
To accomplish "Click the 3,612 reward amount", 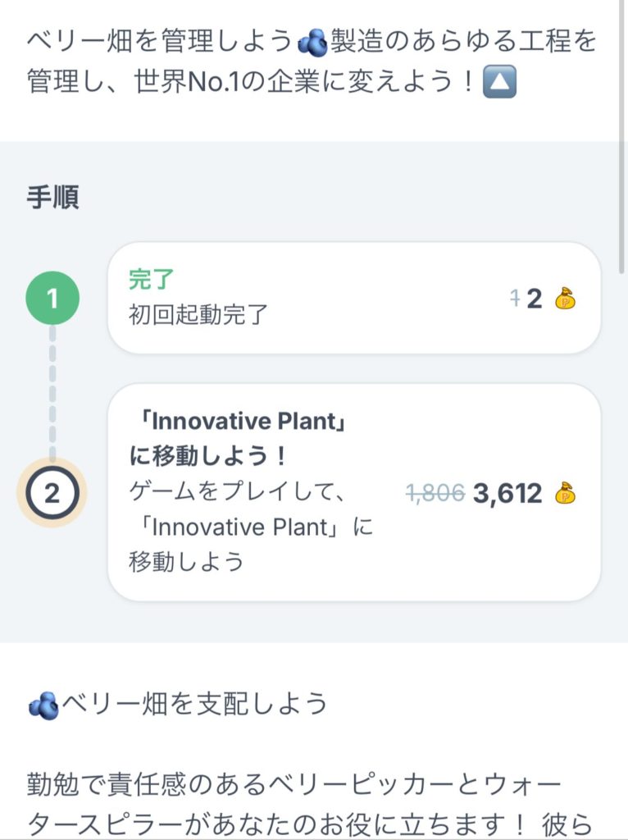I will pyautogui.click(x=507, y=494).
